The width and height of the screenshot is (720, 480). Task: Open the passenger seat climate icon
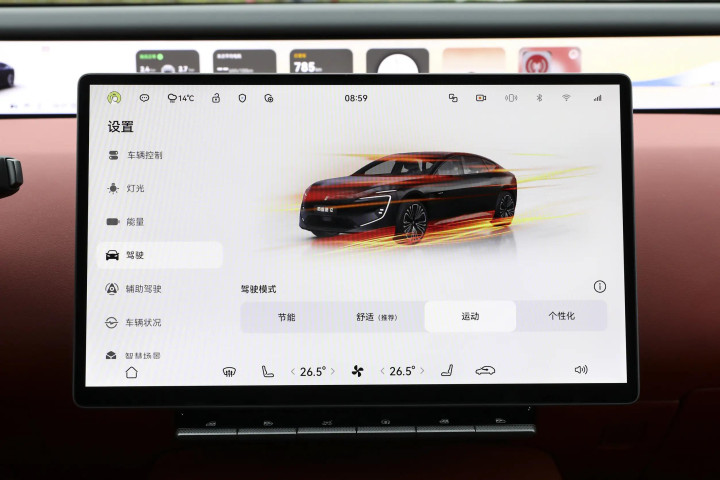pos(447,371)
